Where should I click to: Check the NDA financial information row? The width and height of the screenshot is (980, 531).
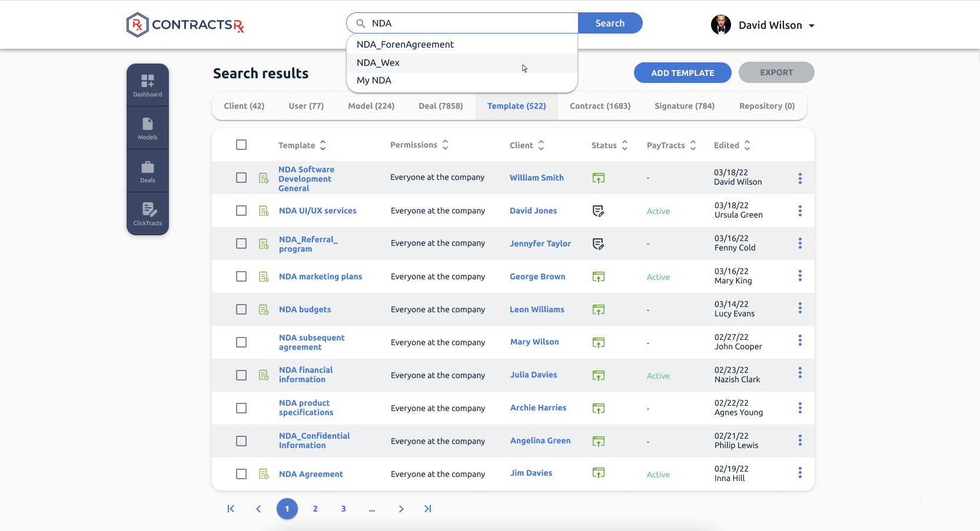tap(241, 375)
